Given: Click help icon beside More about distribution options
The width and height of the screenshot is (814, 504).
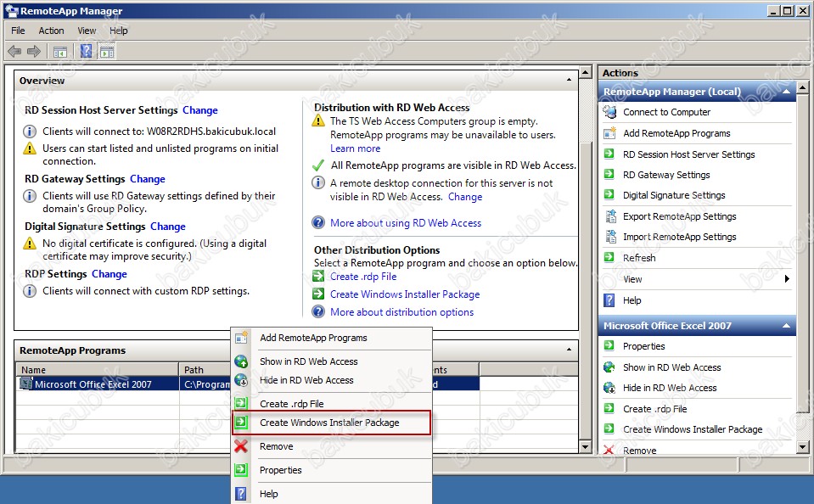Looking at the screenshot, I should click(318, 311).
